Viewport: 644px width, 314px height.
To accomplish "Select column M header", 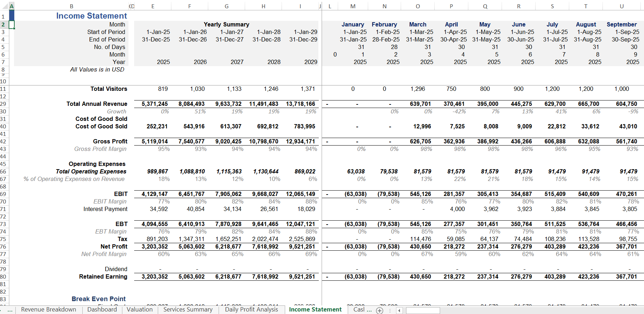I will 353,6.
